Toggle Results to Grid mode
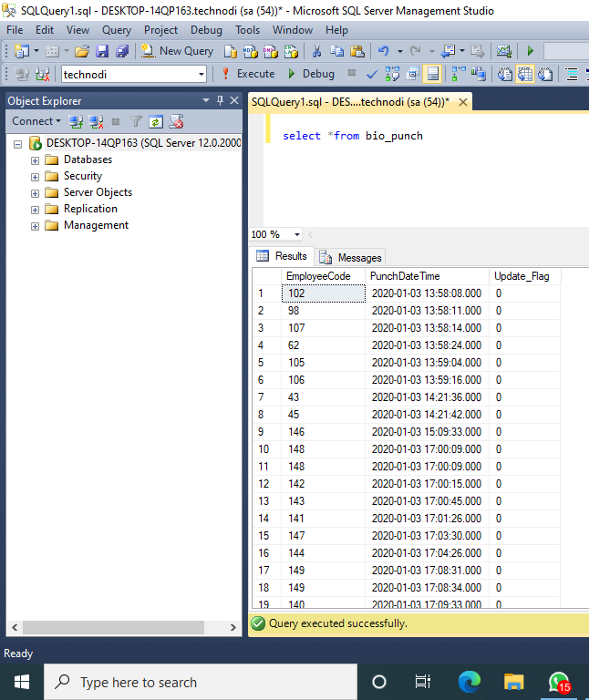Viewport: 589px width, 700px height. click(x=525, y=74)
